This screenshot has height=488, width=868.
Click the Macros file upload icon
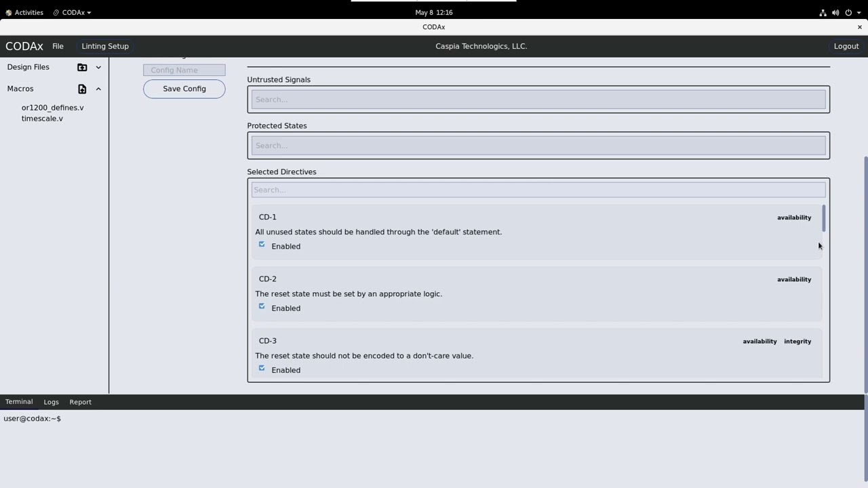(x=82, y=89)
